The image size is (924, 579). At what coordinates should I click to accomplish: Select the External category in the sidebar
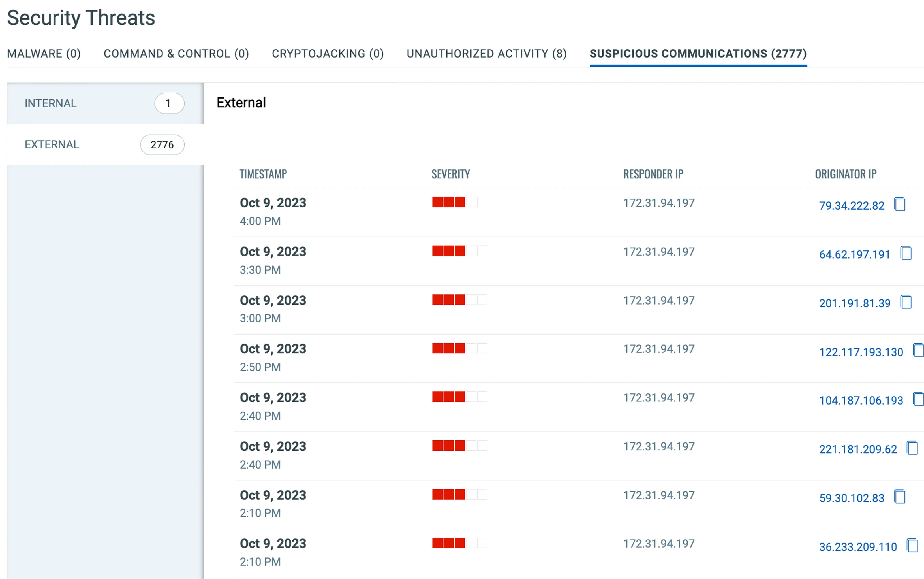[x=52, y=145]
